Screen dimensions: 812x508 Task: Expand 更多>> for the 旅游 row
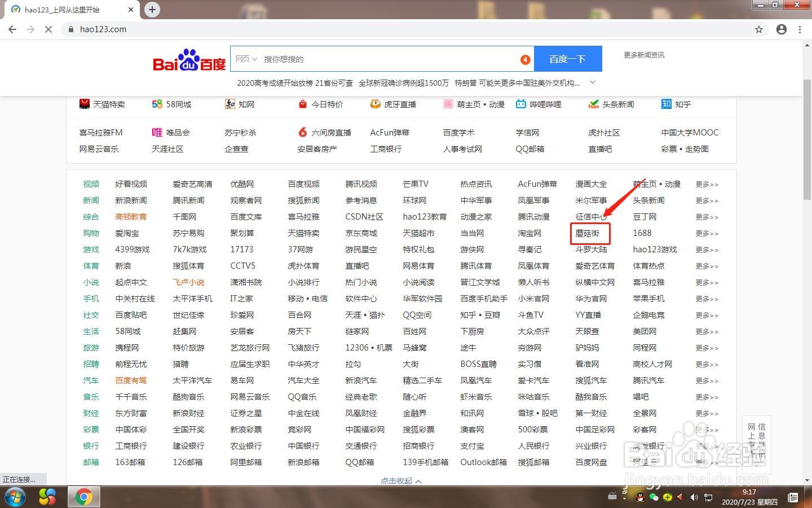(x=707, y=348)
